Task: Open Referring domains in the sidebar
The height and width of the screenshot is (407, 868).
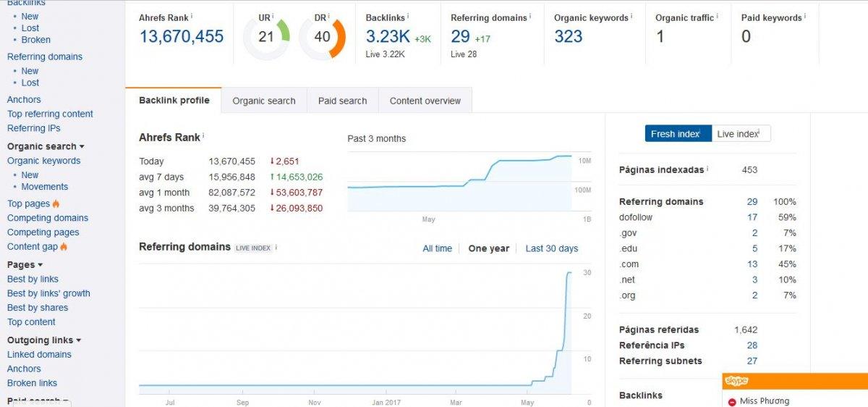Action: coord(45,56)
